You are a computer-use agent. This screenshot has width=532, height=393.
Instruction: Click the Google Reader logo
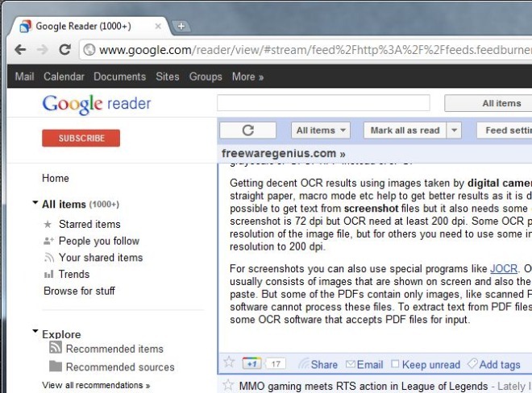tap(97, 104)
